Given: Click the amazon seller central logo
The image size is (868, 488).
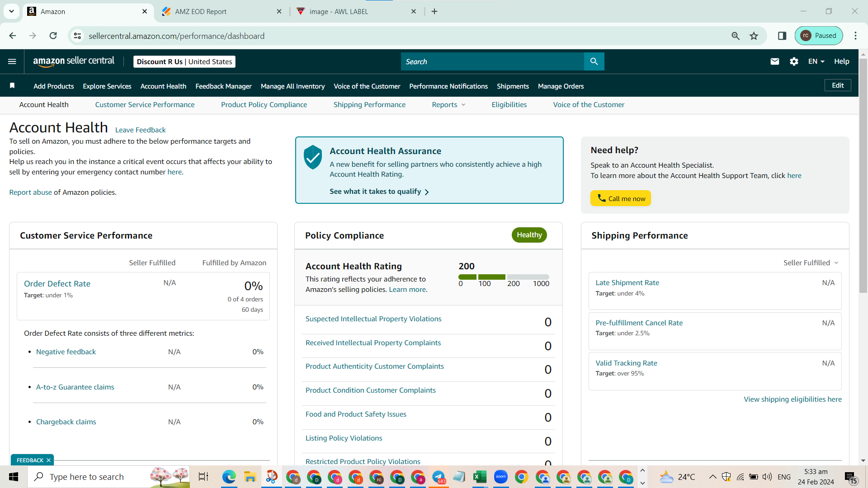Looking at the screenshot, I should [74, 61].
